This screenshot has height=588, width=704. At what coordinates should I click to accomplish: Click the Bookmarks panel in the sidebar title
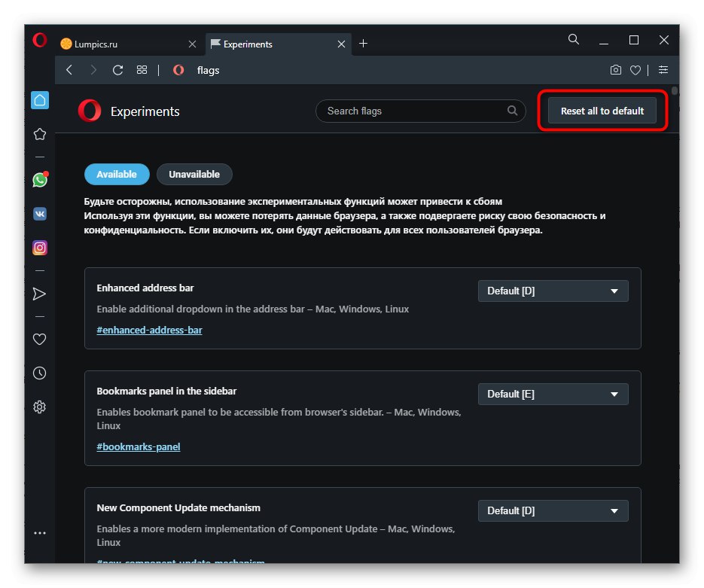click(166, 391)
